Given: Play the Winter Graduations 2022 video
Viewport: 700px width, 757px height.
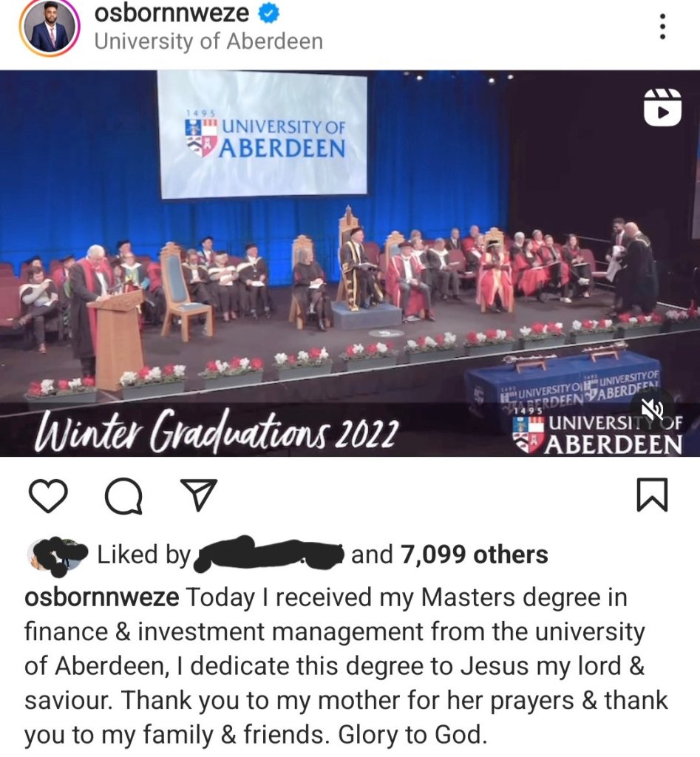Looking at the screenshot, I should [x=350, y=263].
